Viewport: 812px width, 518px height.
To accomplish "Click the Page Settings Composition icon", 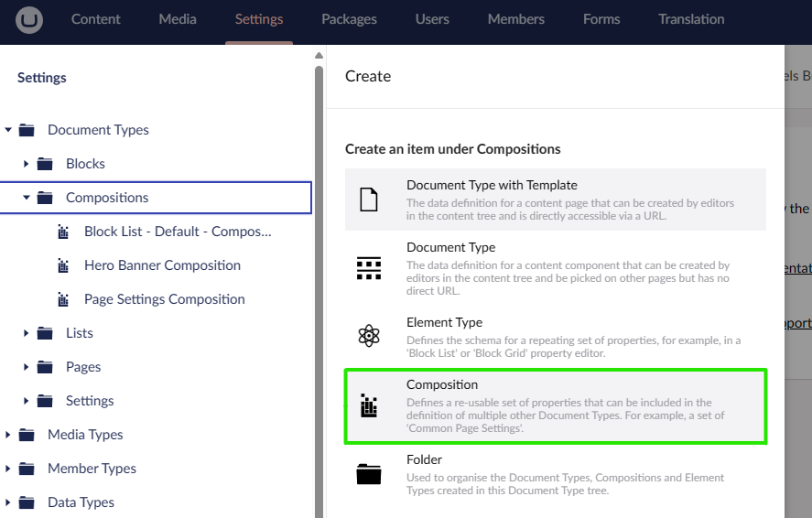I will pos(63,299).
